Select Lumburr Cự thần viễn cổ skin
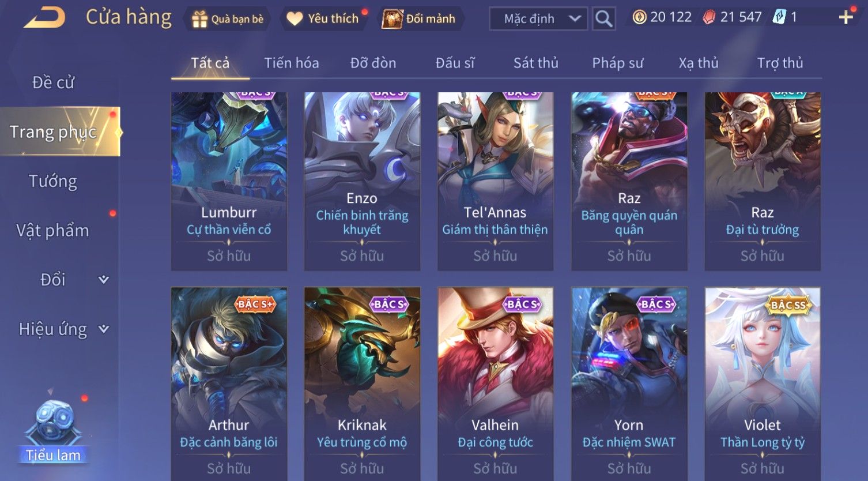 [229, 181]
